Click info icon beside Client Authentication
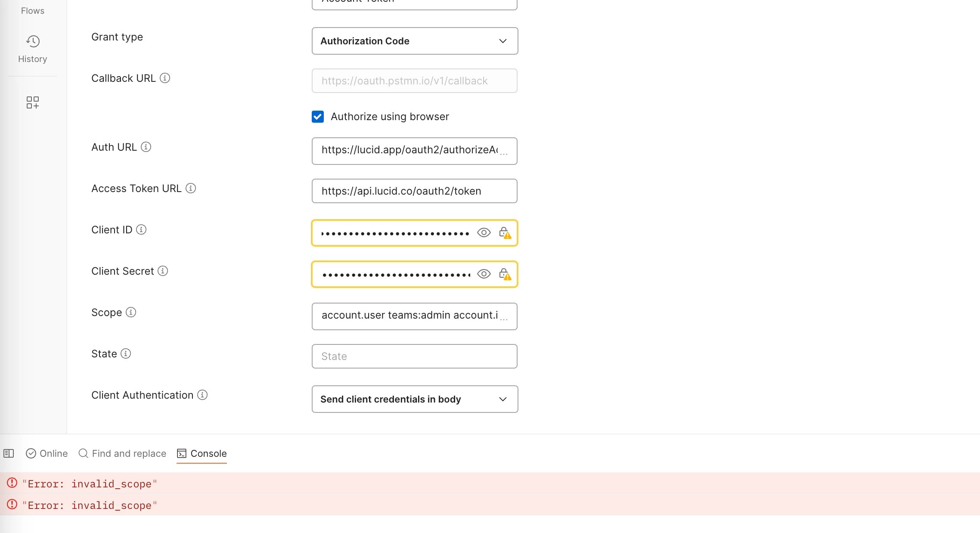 point(202,395)
